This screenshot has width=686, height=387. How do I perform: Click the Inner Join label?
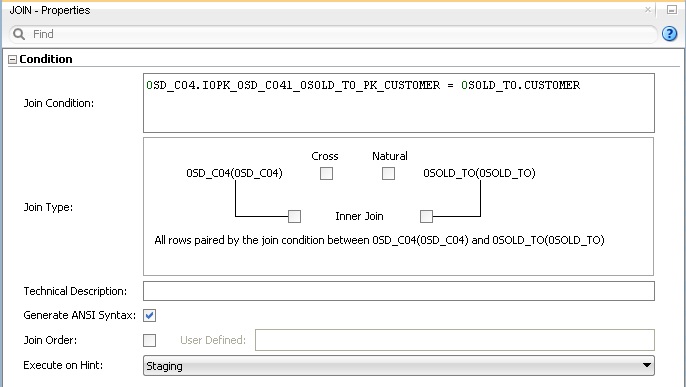click(359, 216)
